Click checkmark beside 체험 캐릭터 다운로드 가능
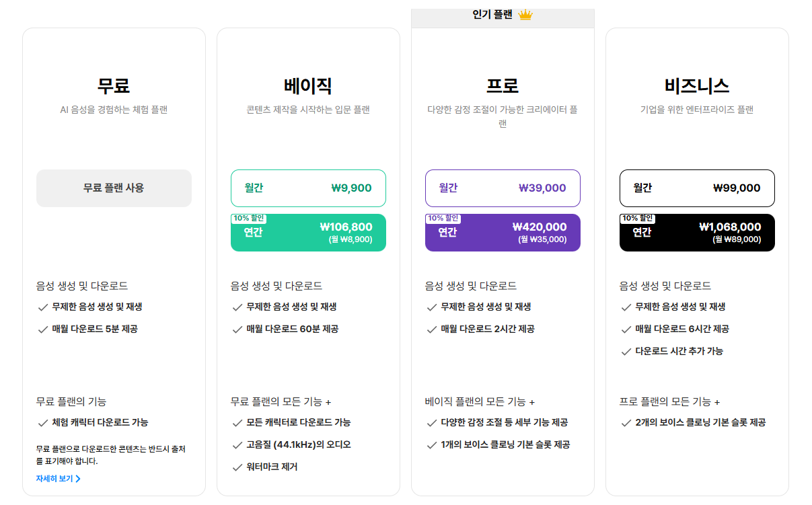 point(42,423)
